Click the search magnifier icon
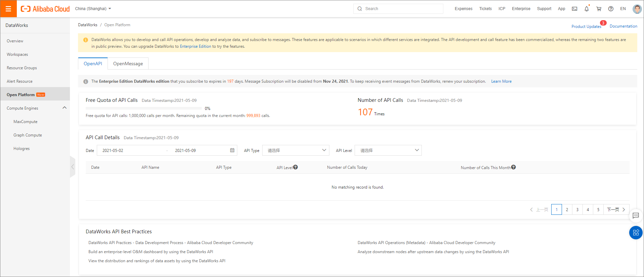 tap(360, 9)
